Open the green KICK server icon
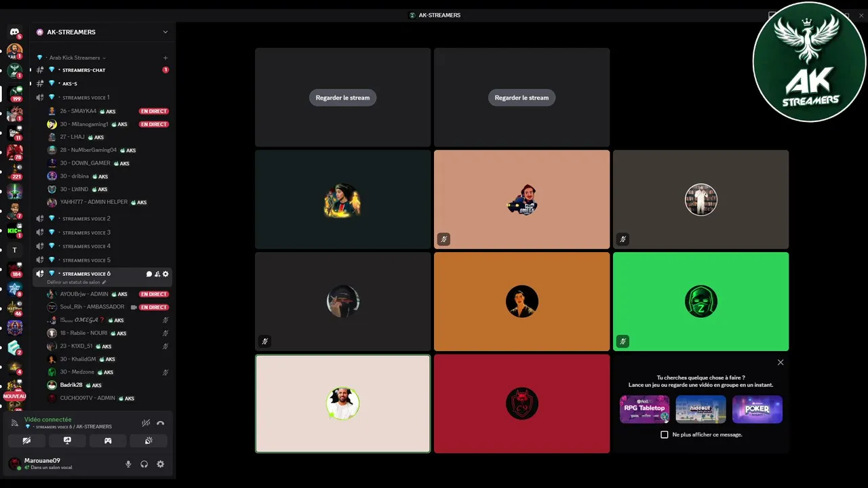 coord(15,230)
